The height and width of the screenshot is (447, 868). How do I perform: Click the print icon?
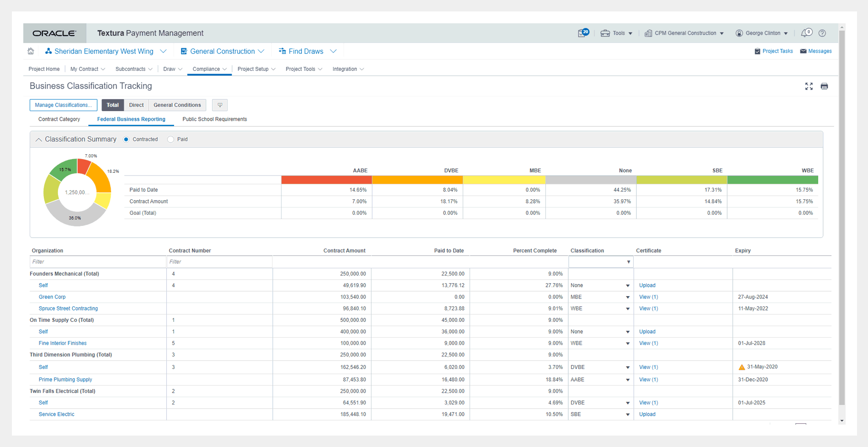(x=824, y=86)
